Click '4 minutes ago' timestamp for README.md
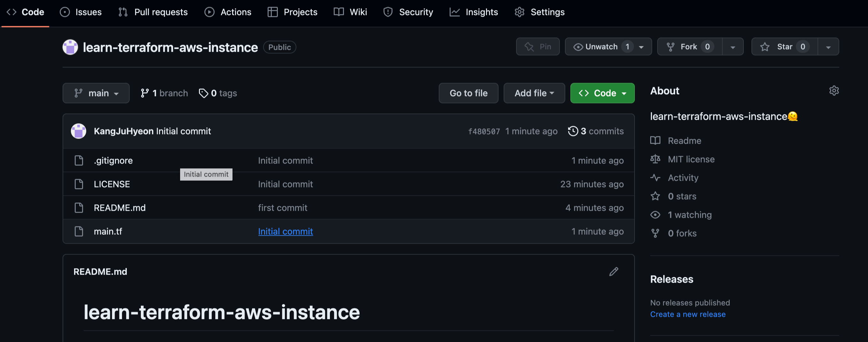 tap(594, 208)
